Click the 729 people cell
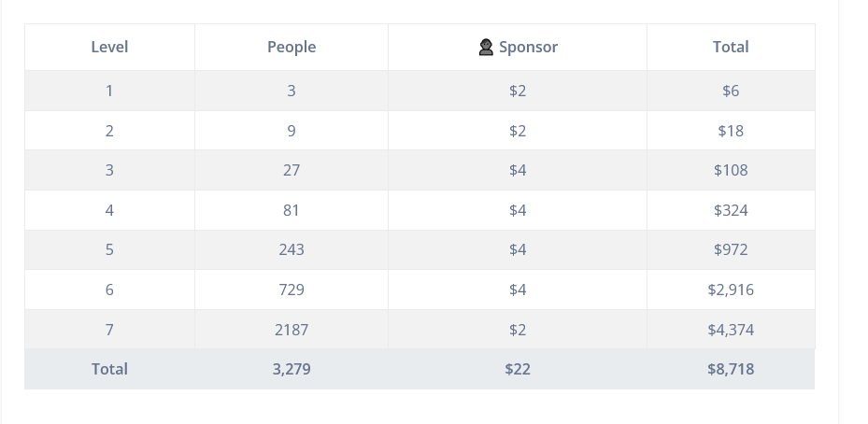This screenshot has width=868, height=424. point(292,290)
